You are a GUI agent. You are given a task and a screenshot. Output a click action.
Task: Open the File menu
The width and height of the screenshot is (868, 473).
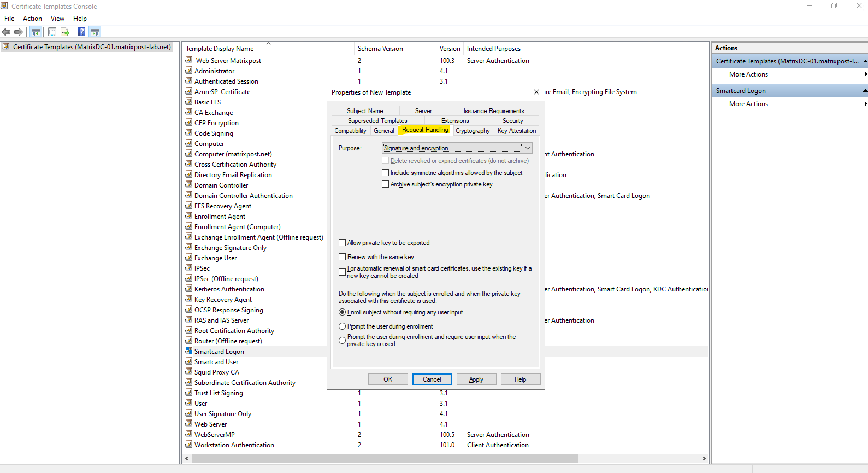[x=9, y=19]
